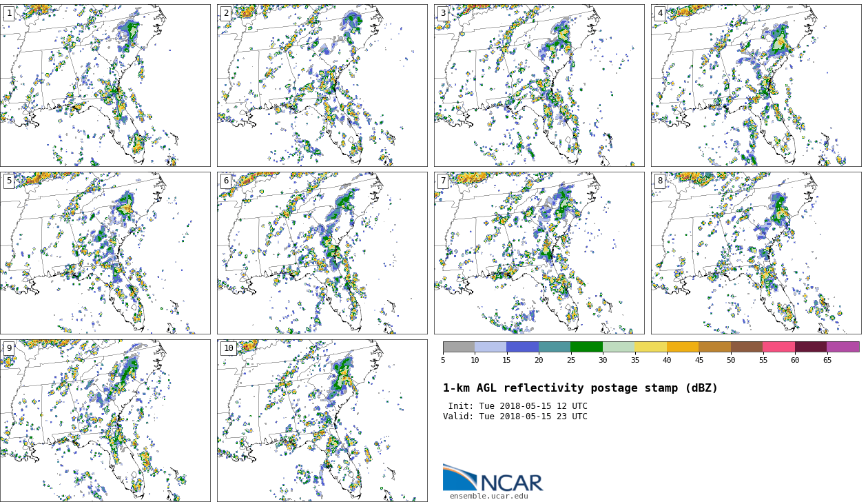
Task: Select the yellow 35-40 dBZ color swatch
Action: (x=650, y=347)
